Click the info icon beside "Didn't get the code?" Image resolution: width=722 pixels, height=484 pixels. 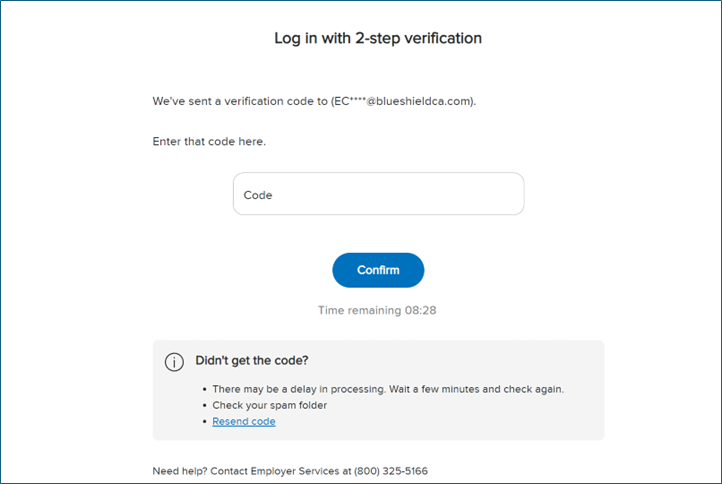pyautogui.click(x=174, y=362)
